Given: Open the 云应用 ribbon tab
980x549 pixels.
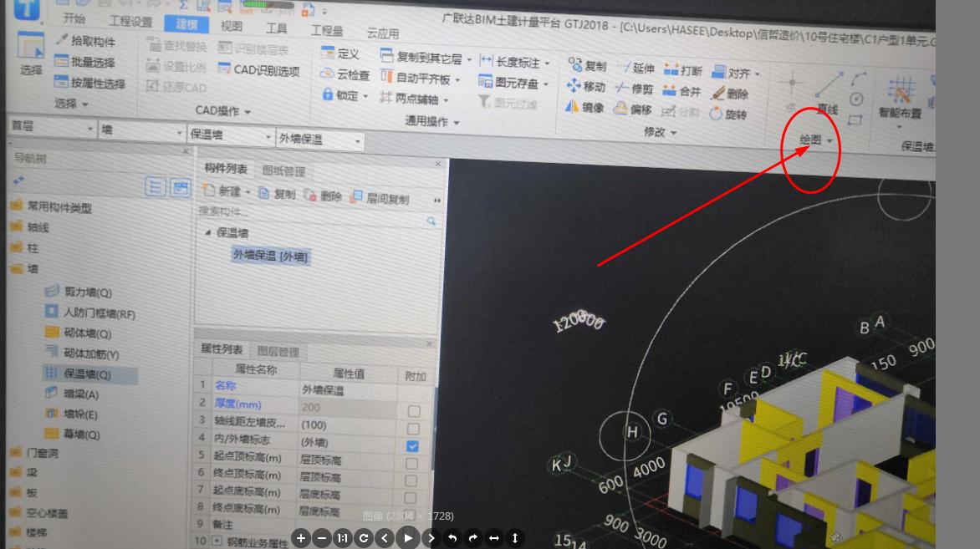Looking at the screenshot, I should [382, 33].
